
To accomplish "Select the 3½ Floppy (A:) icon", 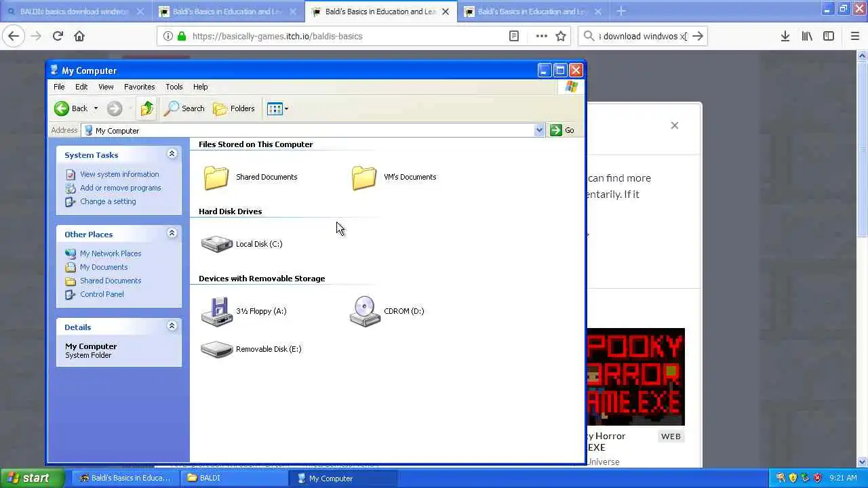I will (217, 312).
